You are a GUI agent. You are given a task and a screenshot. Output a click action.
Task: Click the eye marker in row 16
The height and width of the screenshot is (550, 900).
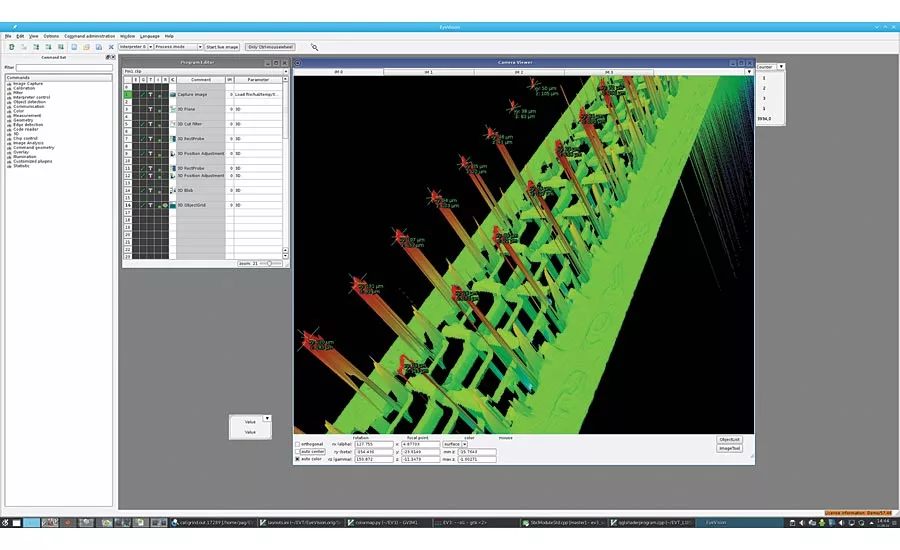165,205
